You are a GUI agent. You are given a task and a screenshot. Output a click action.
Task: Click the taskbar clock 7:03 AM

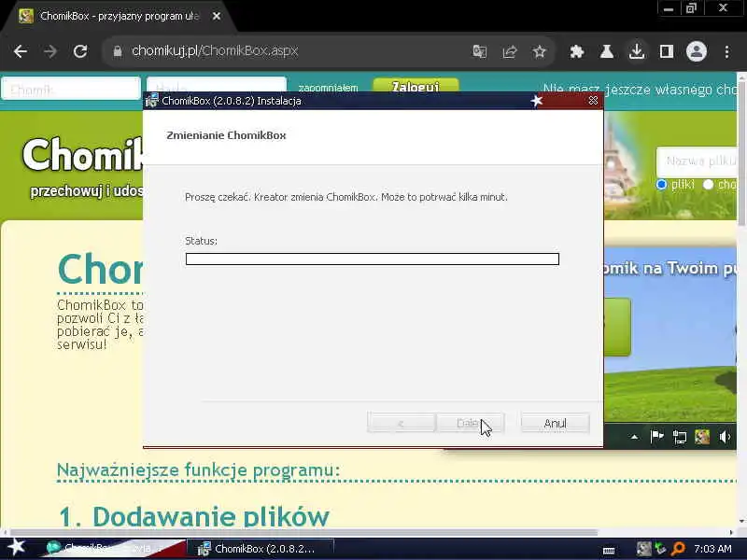(712, 549)
